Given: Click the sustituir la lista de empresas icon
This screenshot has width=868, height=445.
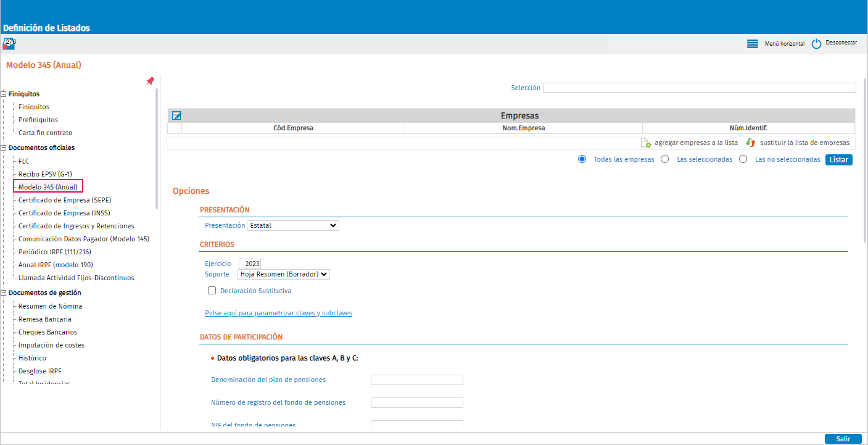Looking at the screenshot, I should coord(751,143).
